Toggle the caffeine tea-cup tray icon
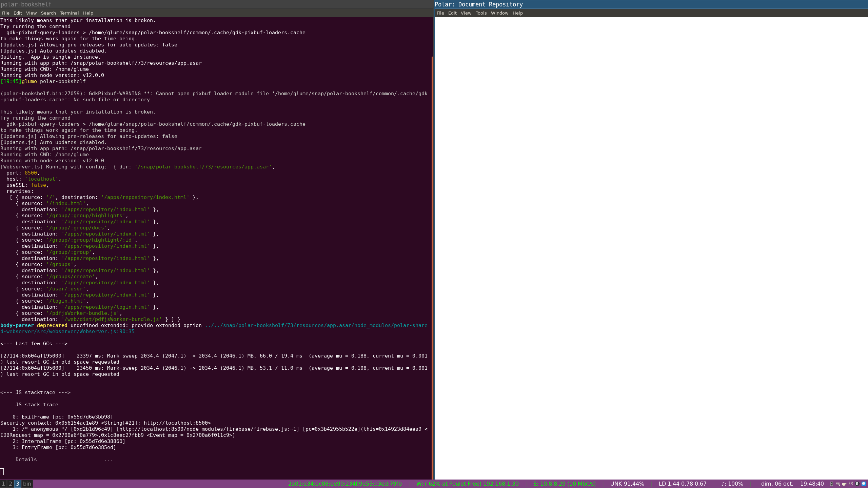This screenshot has height=488, width=868. 844,484
